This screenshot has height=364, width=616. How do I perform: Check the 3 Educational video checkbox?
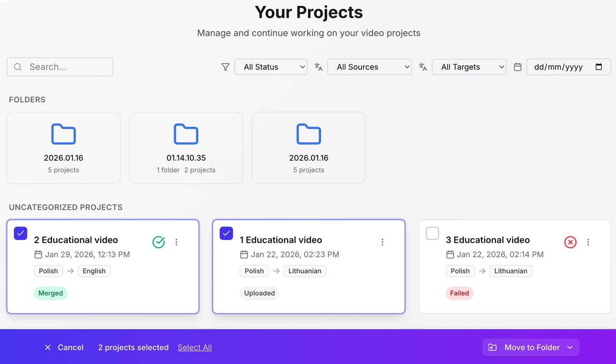pyautogui.click(x=432, y=233)
